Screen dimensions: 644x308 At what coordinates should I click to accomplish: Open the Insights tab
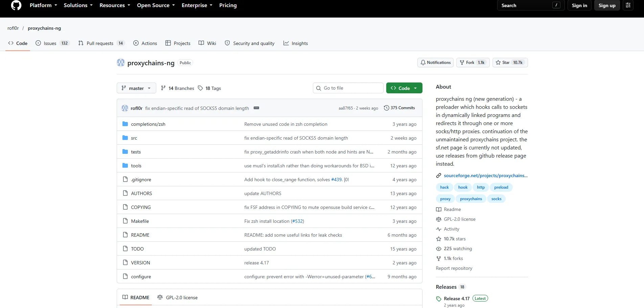(x=296, y=43)
